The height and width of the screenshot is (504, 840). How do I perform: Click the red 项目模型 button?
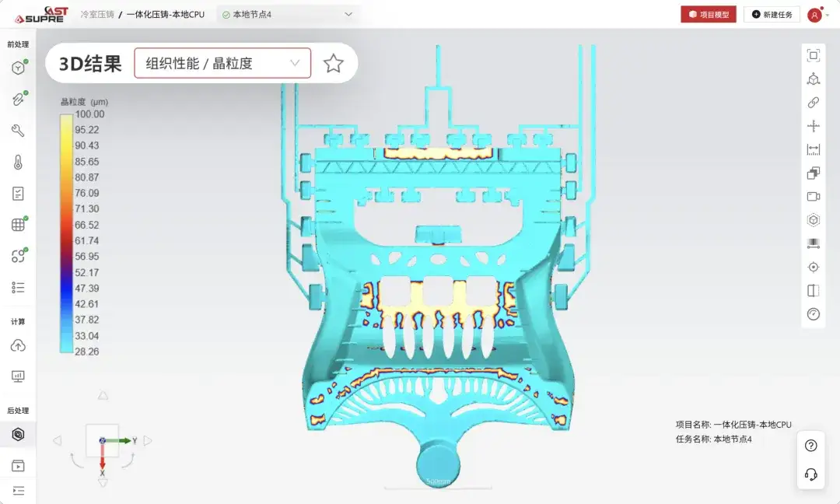(x=709, y=15)
